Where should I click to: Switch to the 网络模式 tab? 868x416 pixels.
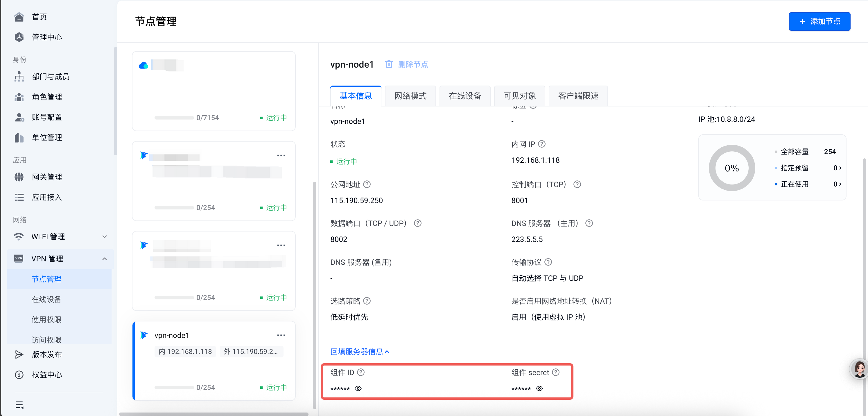tap(410, 96)
